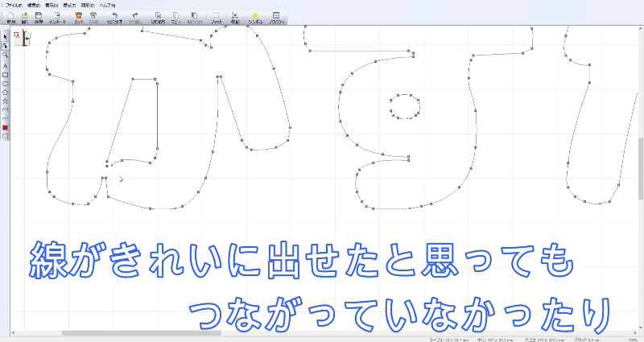Click the text alignment icon on canvas
Image resolution: width=644 pixels, height=342 pixels.
(x=17, y=37)
